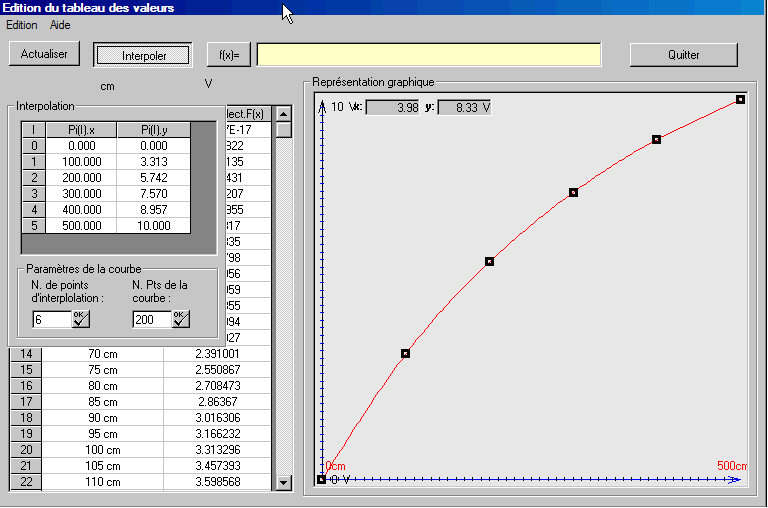768x508 pixels.
Task: Open the Edition menu
Action: click(21, 25)
